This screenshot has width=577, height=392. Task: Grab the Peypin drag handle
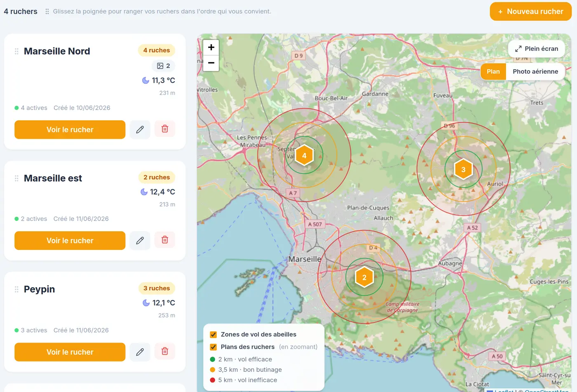click(x=16, y=289)
